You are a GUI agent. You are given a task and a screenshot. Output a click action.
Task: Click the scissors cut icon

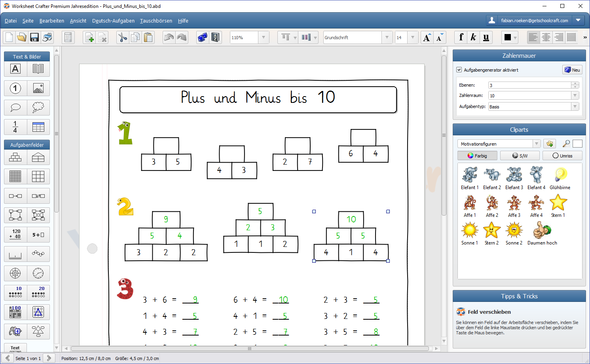[x=123, y=38]
